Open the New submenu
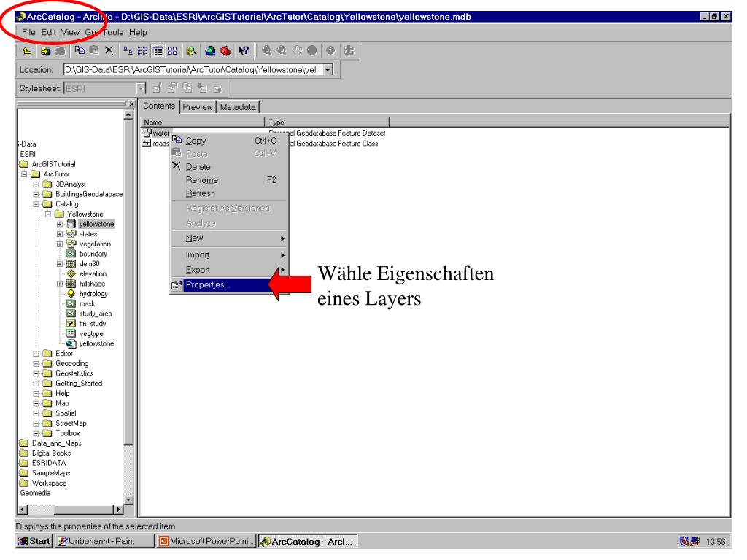The image size is (747, 560). click(x=230, y=238)
